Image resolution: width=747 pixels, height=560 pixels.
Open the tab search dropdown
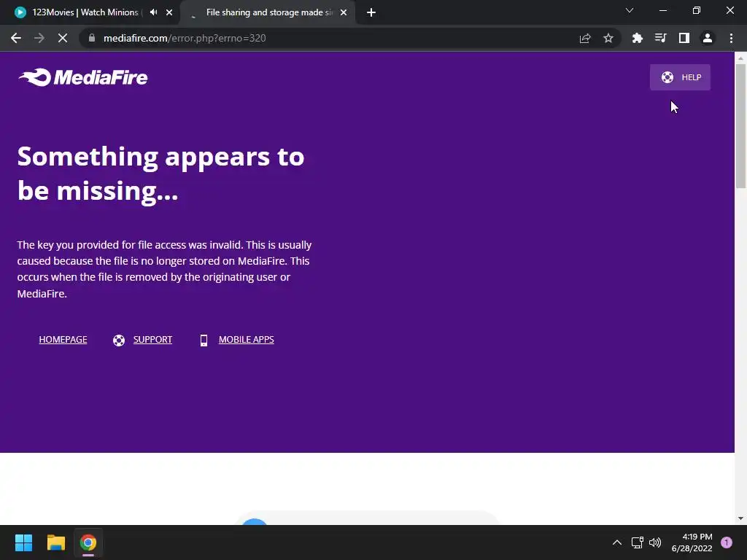pos(630,10)
